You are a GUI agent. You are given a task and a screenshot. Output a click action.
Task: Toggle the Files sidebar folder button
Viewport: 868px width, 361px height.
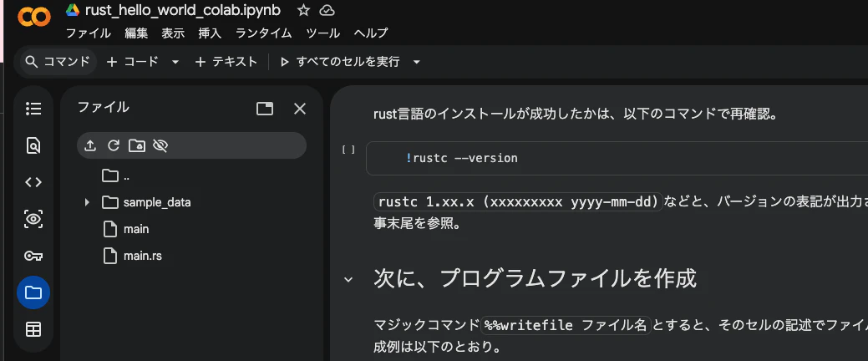tap(33, 292)
